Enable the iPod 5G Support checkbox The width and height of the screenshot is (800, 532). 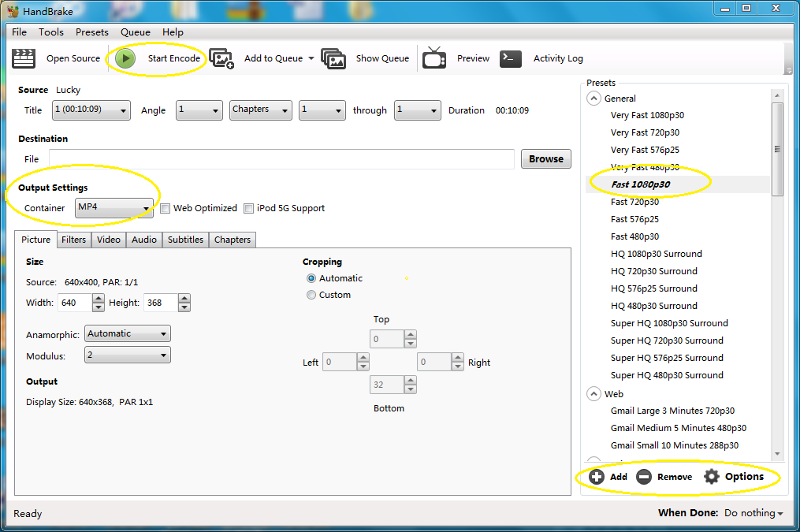pyautogui.click(x=248, y=208)
